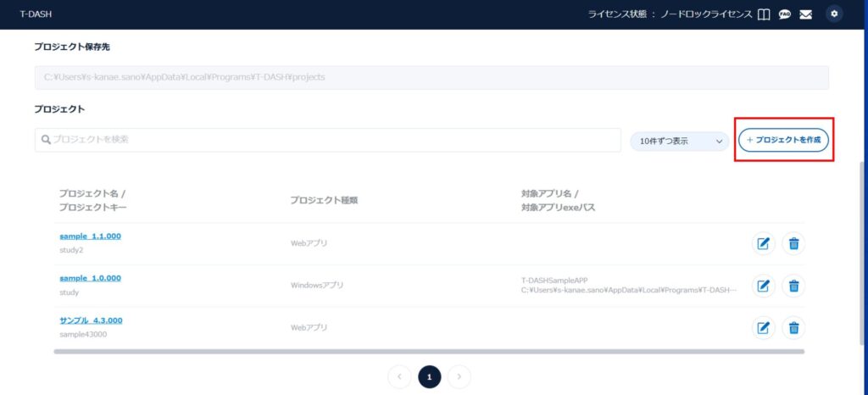Screen dimensions: 868x395
Task: Expand the 10件ずつ表示 dropdown
Action: coord(680,142)
